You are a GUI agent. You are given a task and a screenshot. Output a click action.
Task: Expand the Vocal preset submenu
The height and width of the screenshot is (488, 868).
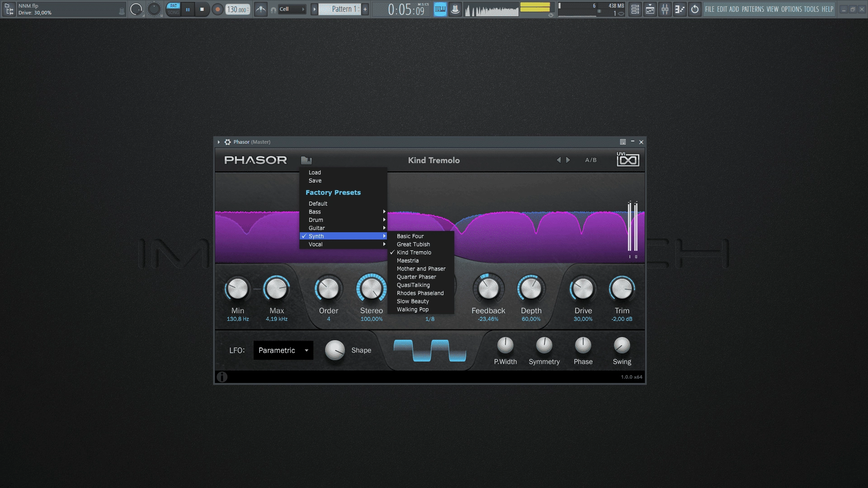[343, 244]
